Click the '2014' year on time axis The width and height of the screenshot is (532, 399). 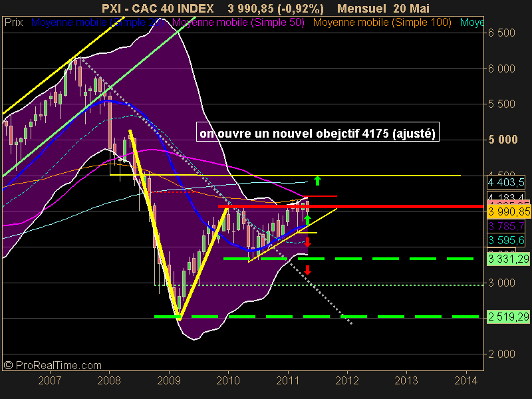[466, 380]
